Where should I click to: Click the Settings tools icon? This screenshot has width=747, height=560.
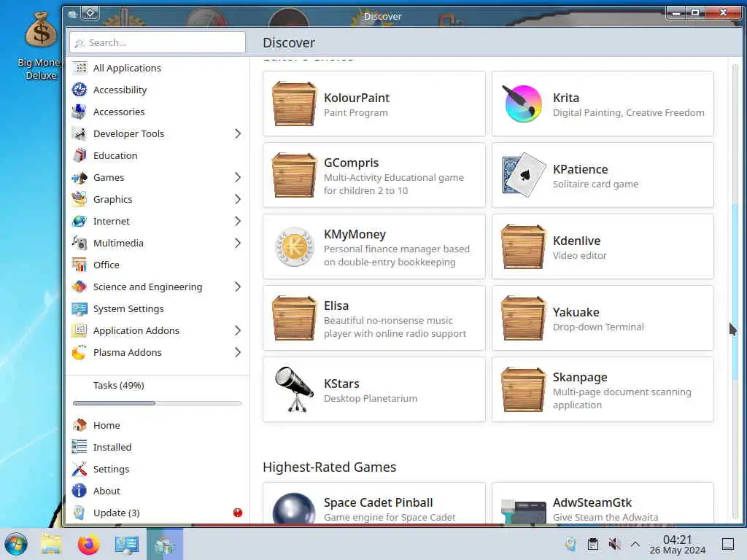coord(80,469)
